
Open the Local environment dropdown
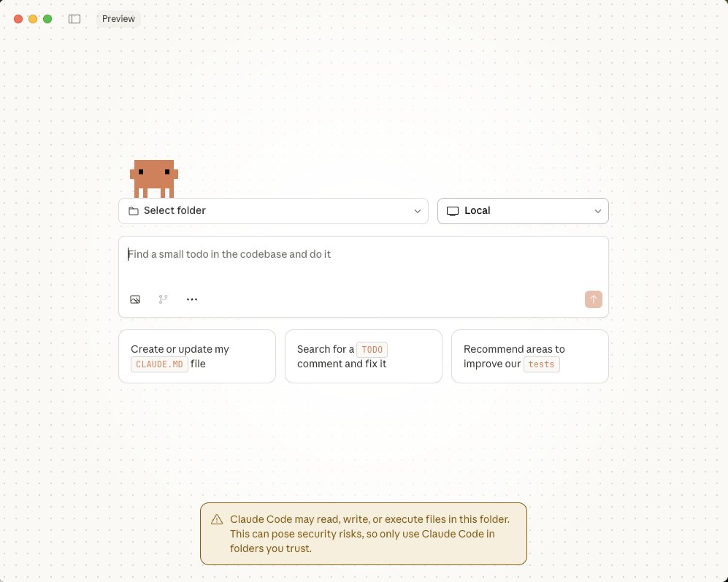tap(523, 211)
